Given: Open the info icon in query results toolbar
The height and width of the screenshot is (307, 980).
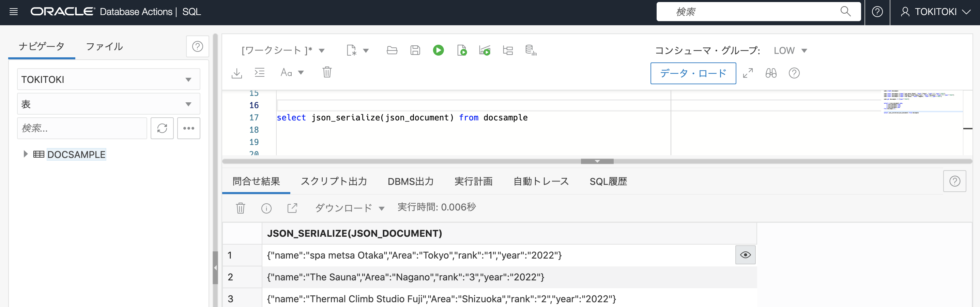Looking at the screenshot, I should pyautogui.click(x=266, y=208).
